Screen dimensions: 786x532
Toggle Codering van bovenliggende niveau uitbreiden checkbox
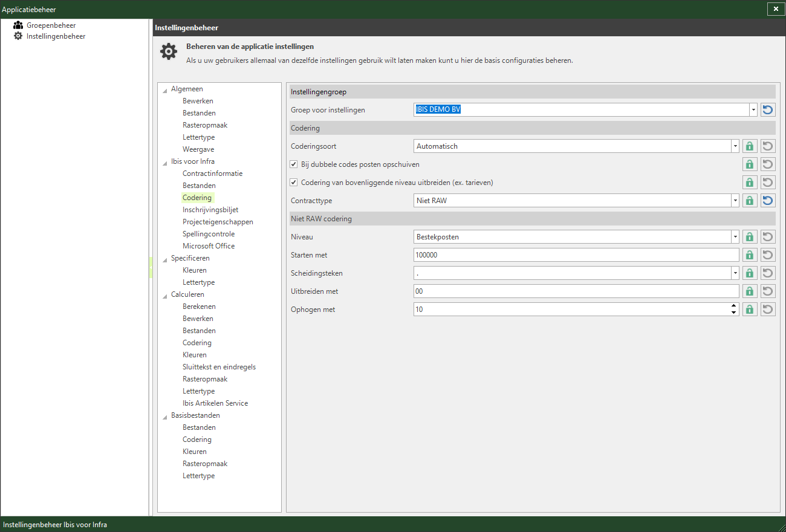pos(294,183)
